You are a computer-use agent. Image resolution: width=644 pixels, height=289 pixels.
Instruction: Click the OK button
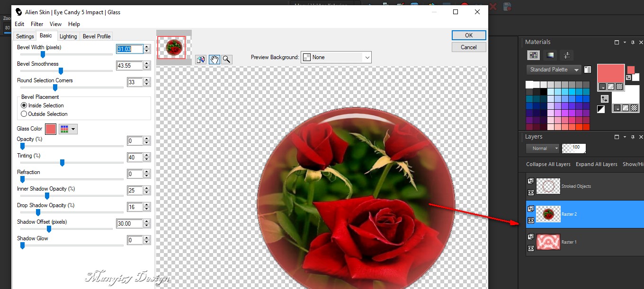469,35
